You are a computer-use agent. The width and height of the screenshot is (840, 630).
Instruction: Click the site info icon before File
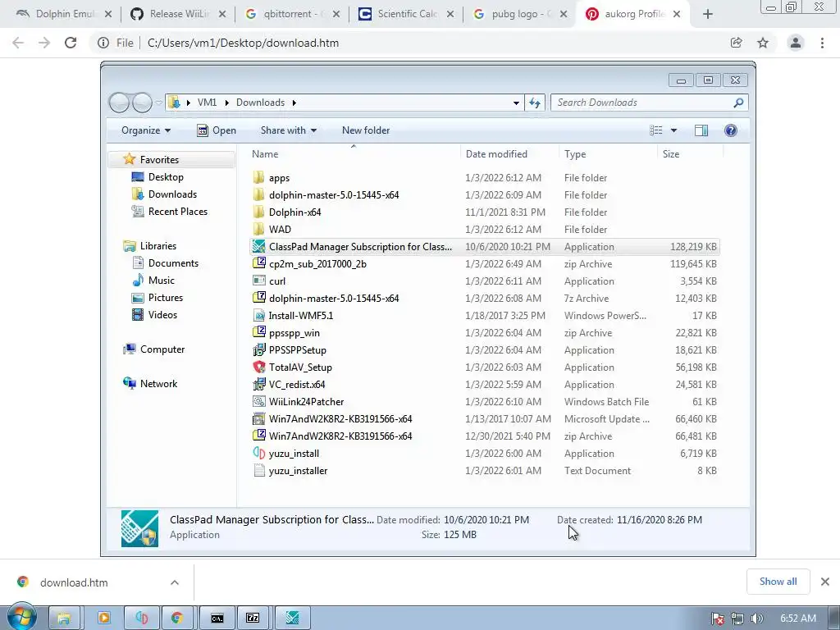pos(103,43)
